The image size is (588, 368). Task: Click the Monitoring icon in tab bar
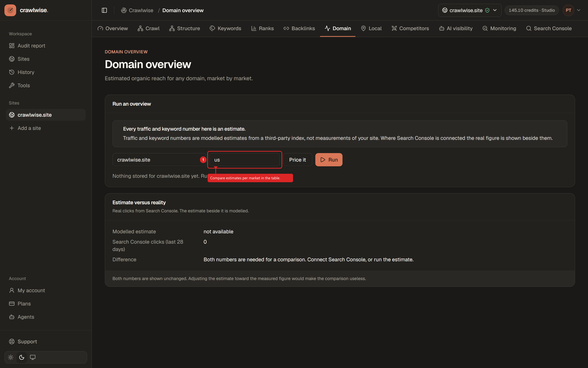(x=485, y=29)
